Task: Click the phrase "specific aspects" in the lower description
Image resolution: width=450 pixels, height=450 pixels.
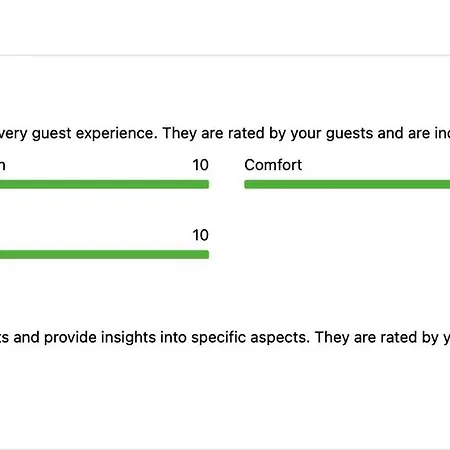Action: [x=250, y=337]
